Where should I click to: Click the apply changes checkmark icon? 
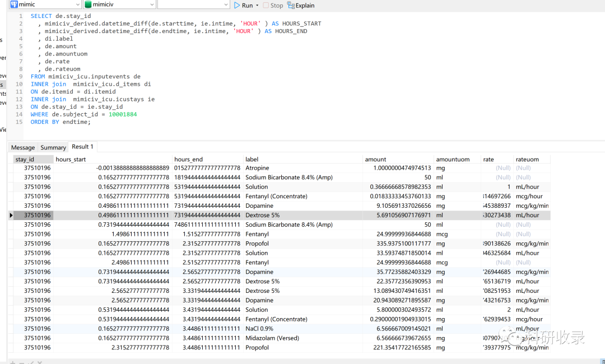[30, 362]
